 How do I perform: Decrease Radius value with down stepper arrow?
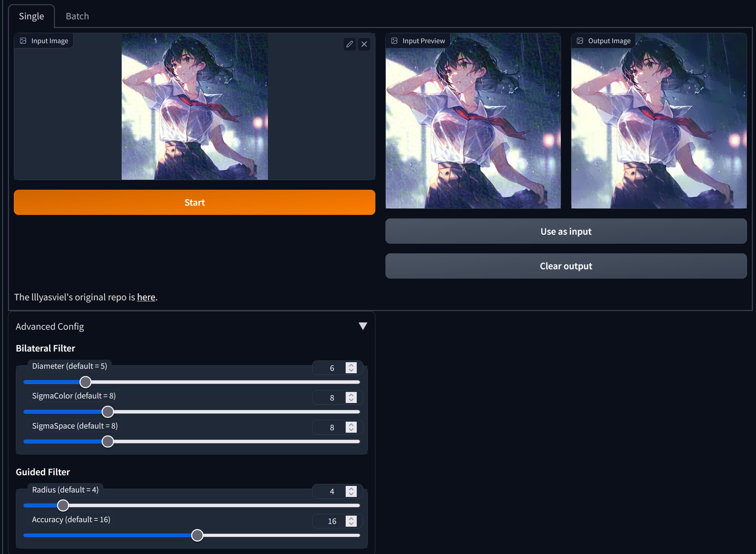point(351,494)
